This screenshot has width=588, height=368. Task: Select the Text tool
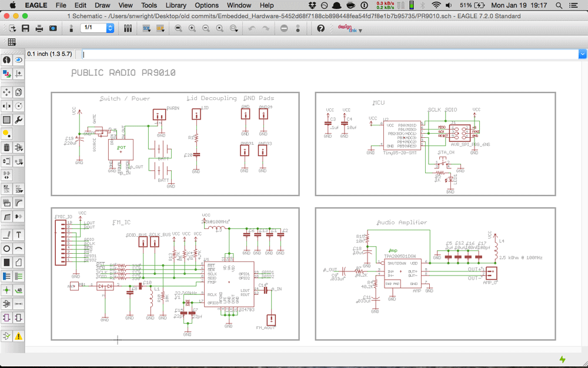click(x=18, y=235)
